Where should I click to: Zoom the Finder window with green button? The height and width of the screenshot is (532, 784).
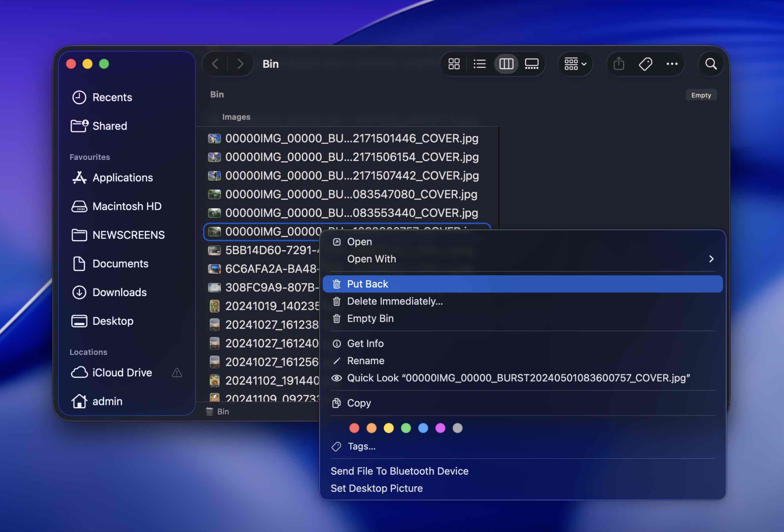(x=104, y=64)
